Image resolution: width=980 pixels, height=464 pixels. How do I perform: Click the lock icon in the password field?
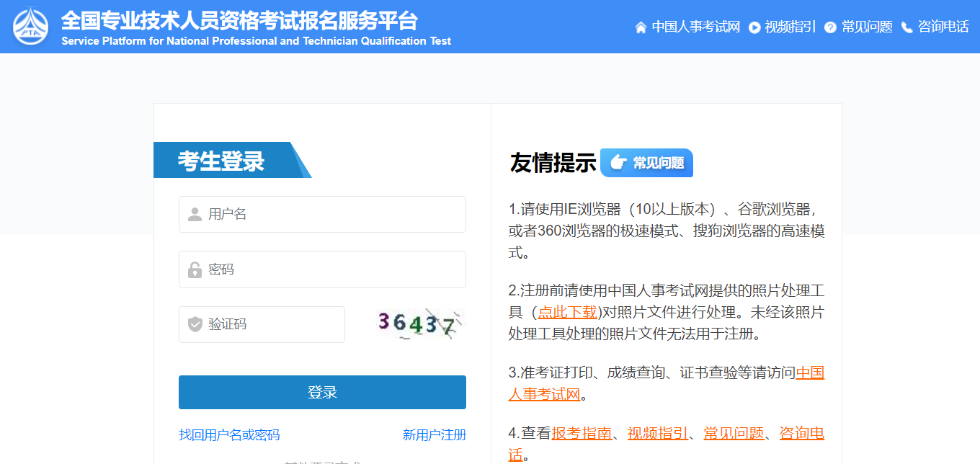pyautogui.click(x=195, y=270)
